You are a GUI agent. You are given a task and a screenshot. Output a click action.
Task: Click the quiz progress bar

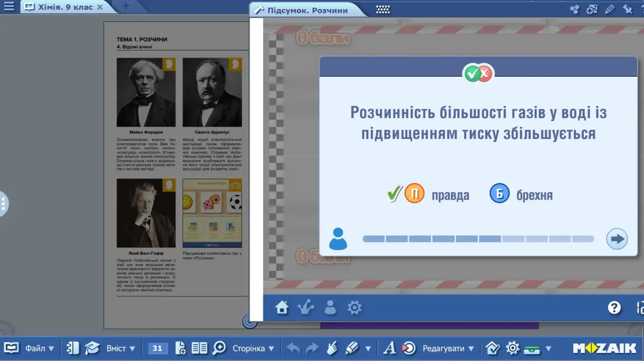point(478,239)
